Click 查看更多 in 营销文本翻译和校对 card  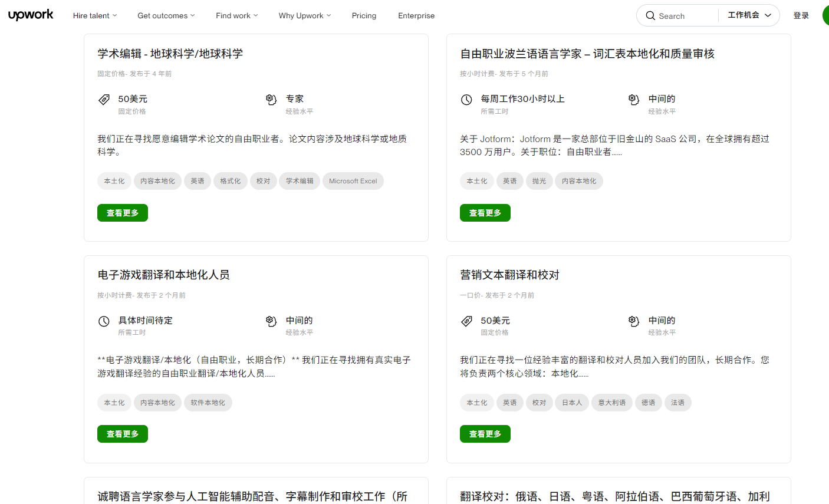485,434
